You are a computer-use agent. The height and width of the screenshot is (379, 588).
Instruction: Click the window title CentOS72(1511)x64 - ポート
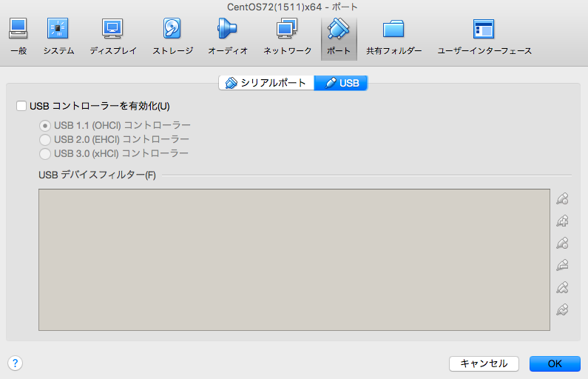[292, 7]
